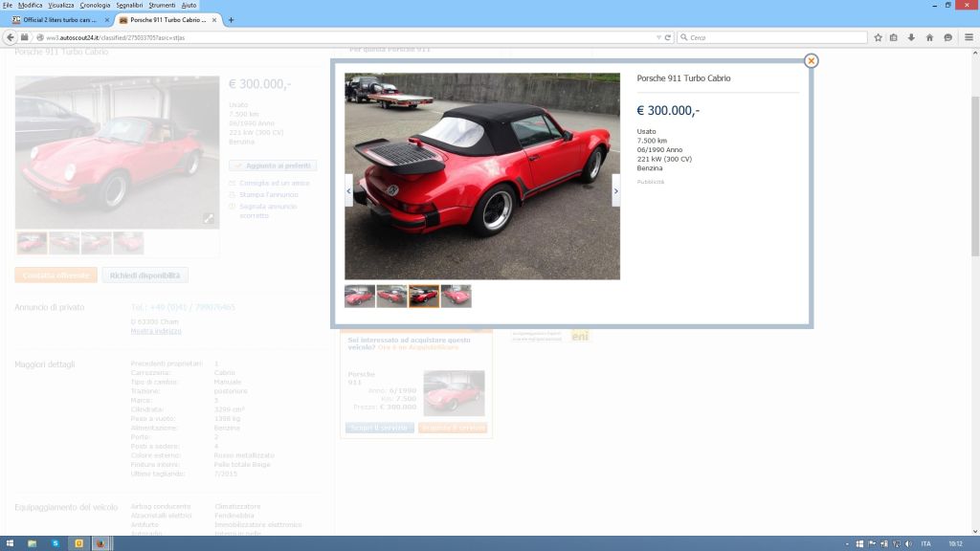980x551 pixels.
Task: Click the first thumbnail under the dimmed page photo
Action: click(x=32, y=243)
